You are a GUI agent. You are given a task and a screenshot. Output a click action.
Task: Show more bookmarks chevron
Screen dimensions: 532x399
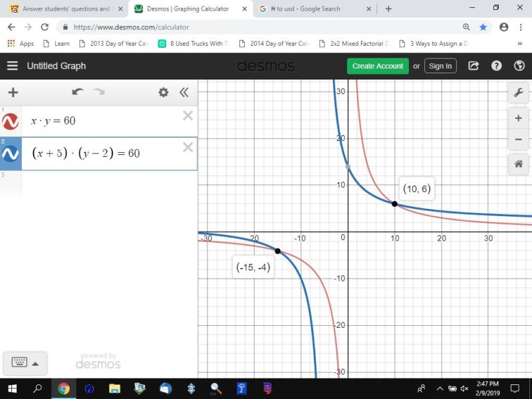tap(519, 43)
